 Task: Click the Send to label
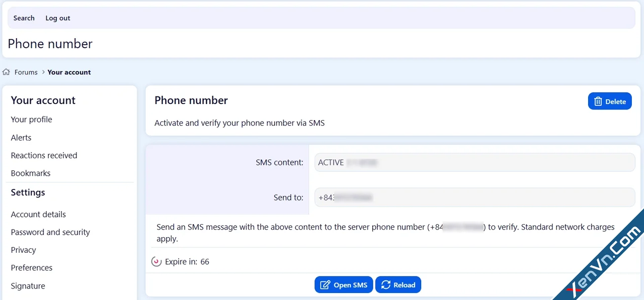[x=289, y=197]
